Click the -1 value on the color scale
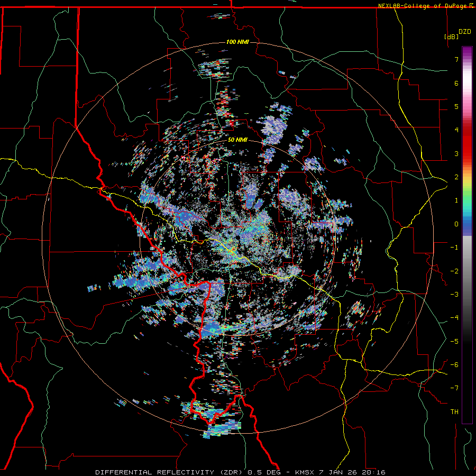The height and width of the screenshot is (476, 476). 454,248
